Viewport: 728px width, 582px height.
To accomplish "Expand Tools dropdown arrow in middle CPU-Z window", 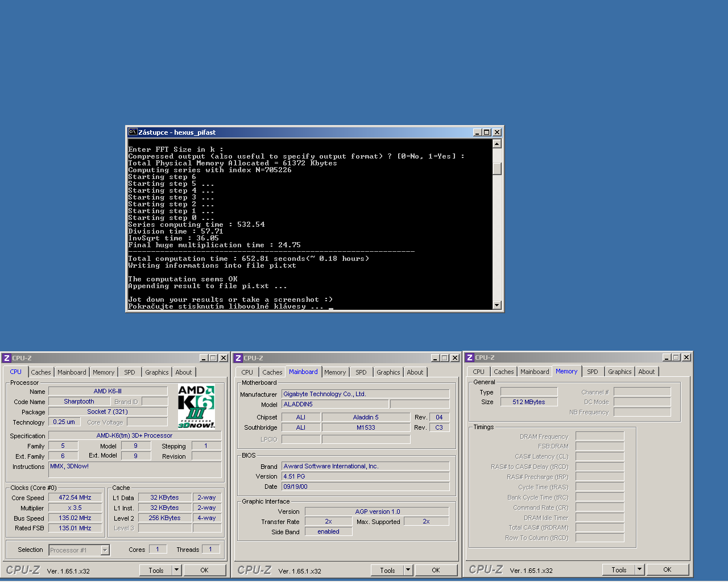I will point(408,570).
